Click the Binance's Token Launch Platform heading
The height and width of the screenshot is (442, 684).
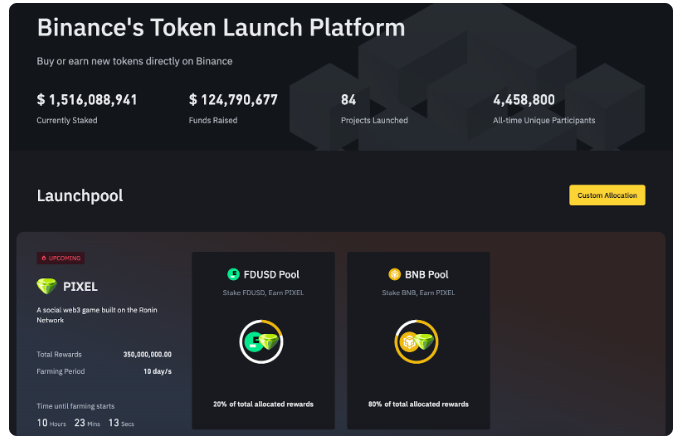(221, 27)
